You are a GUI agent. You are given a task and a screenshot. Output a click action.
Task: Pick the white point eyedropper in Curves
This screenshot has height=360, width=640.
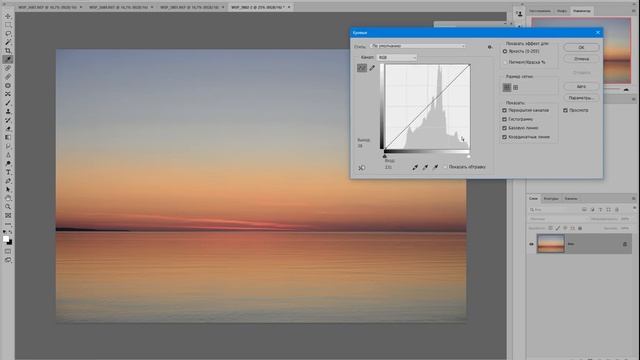coord(436,167)
